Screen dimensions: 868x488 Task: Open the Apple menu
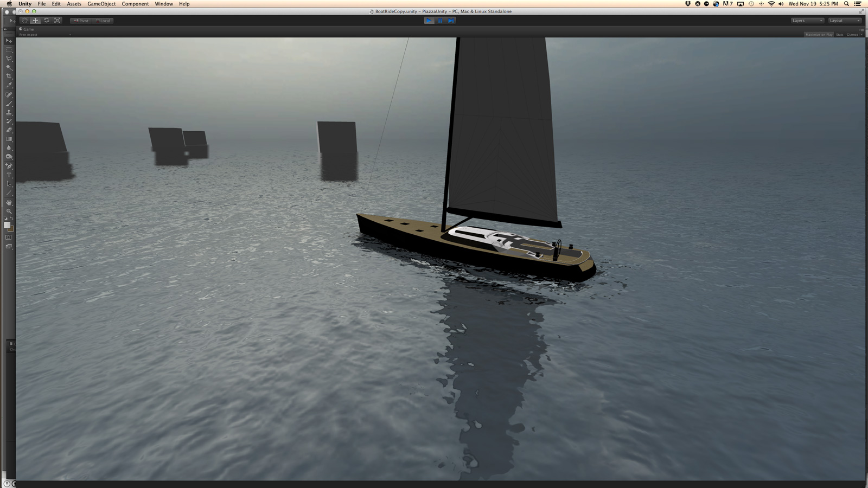click(9, 4)
